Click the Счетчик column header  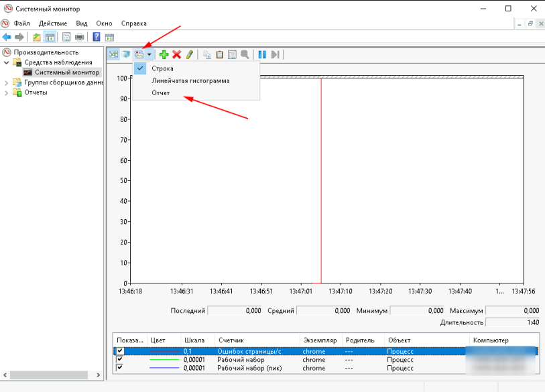tap(231, 340)
